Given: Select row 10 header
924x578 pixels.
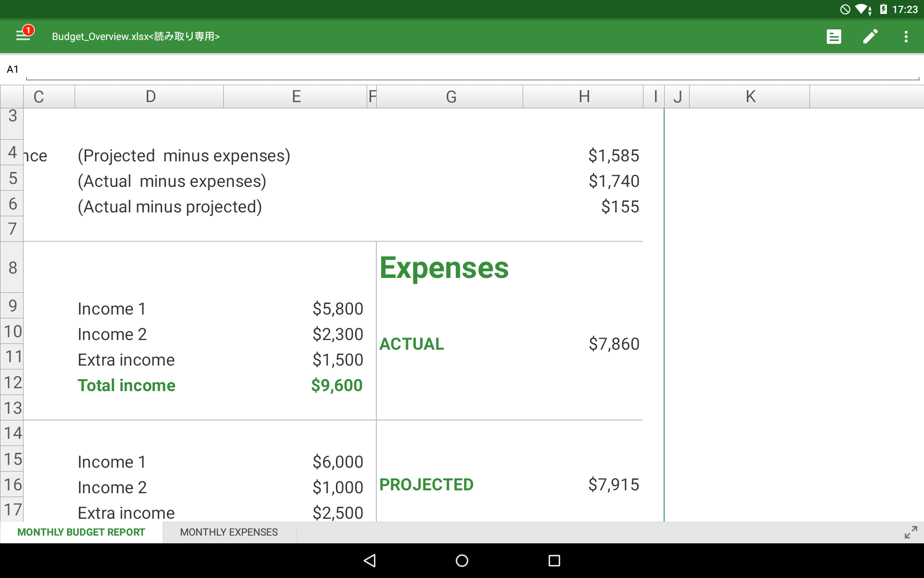Looking at the screenshot, I should click(12, 331).
